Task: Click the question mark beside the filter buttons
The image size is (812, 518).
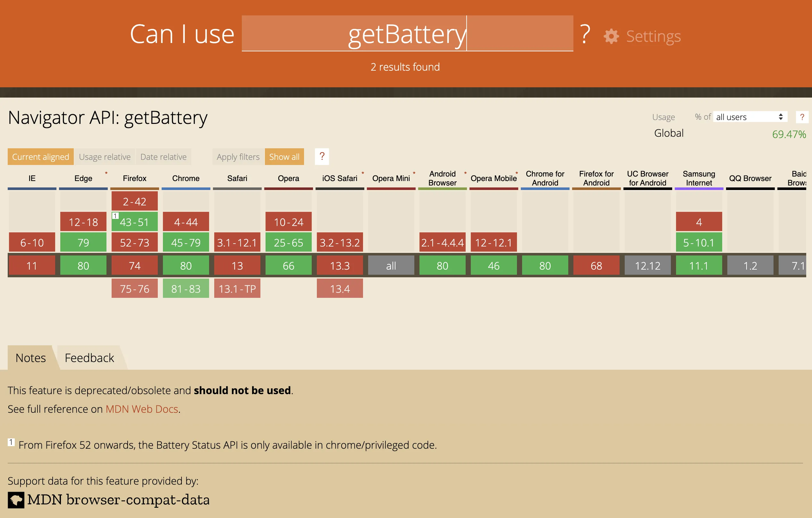Action: point(322,157)
